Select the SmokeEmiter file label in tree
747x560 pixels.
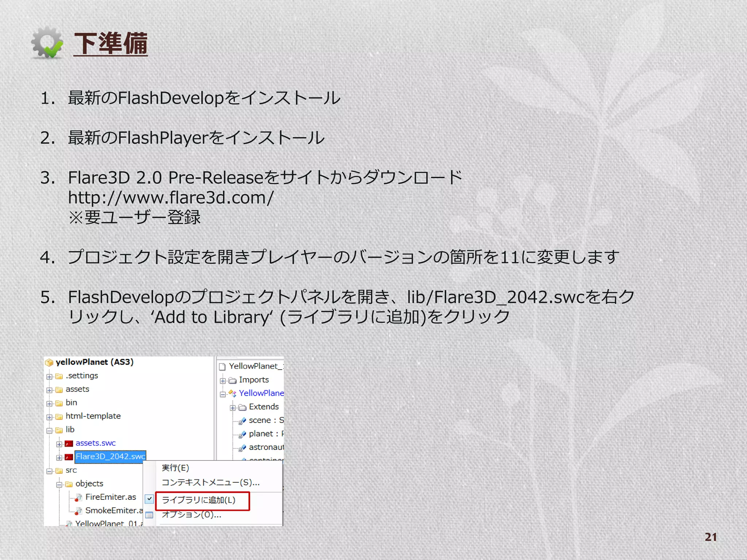[x=114, y=510]
